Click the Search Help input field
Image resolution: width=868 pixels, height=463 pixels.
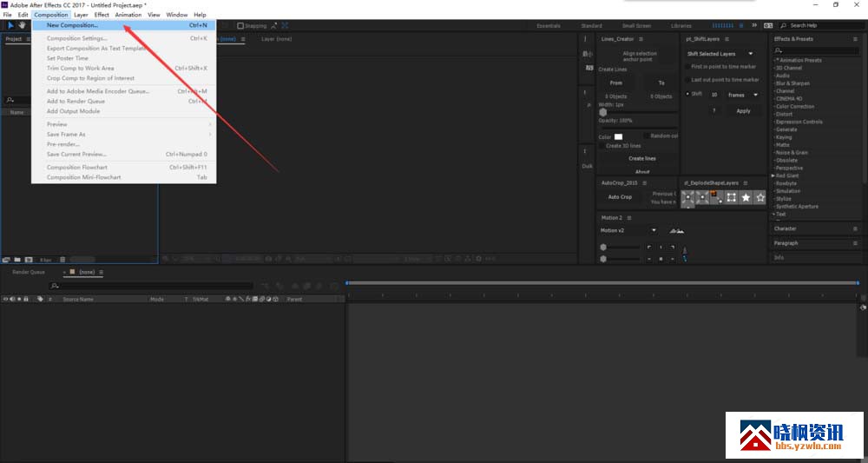(825, 25)
